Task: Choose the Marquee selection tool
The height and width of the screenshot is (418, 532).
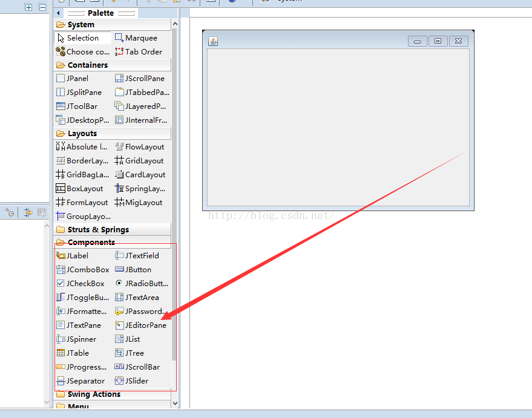Action: point(136,38)
